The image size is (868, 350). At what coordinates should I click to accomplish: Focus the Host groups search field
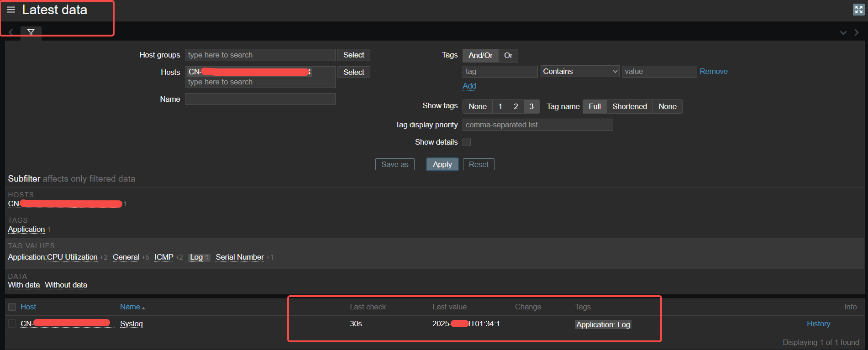pyautogui.click(x=260, y=55)
